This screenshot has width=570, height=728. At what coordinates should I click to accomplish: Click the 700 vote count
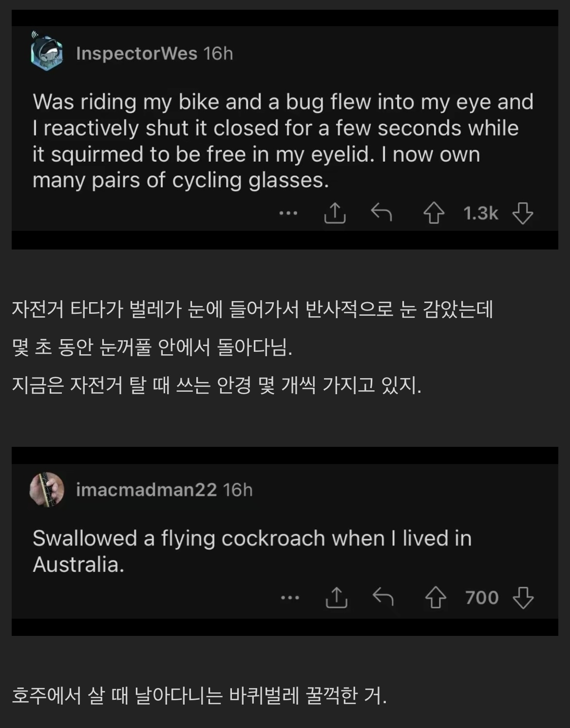482,597
